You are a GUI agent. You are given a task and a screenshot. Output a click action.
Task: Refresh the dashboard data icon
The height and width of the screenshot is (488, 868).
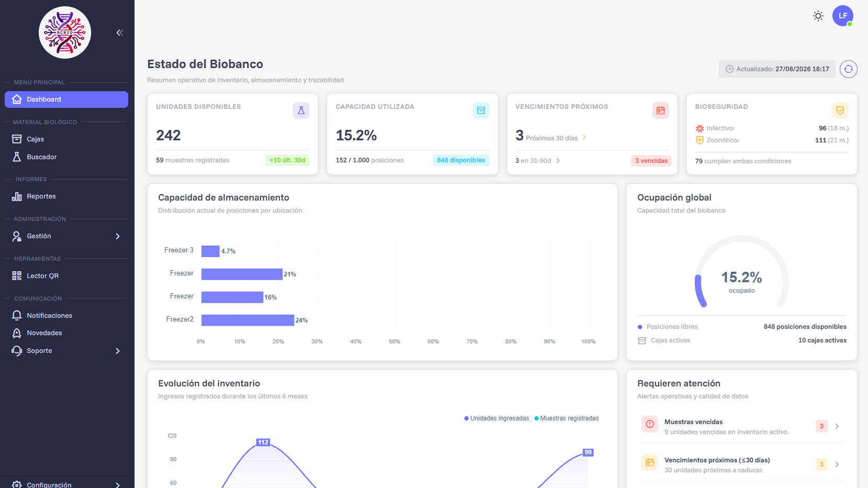point(849,69)
